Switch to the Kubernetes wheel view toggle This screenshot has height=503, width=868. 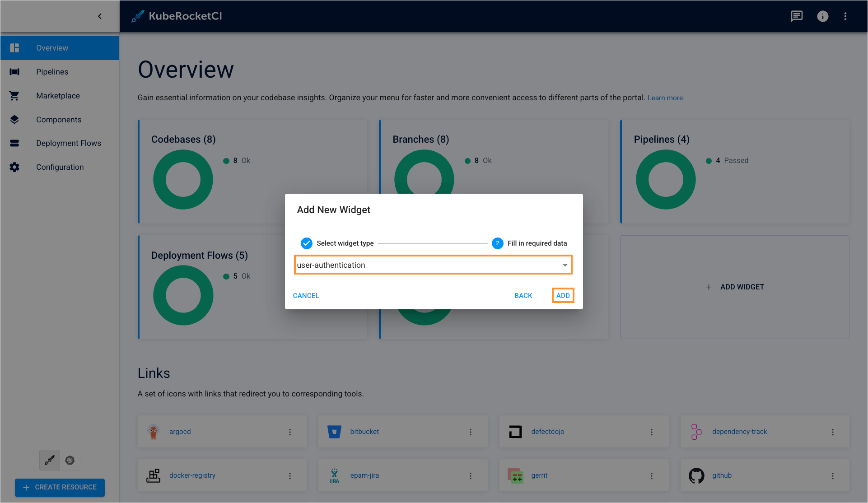tap(70, 460)
